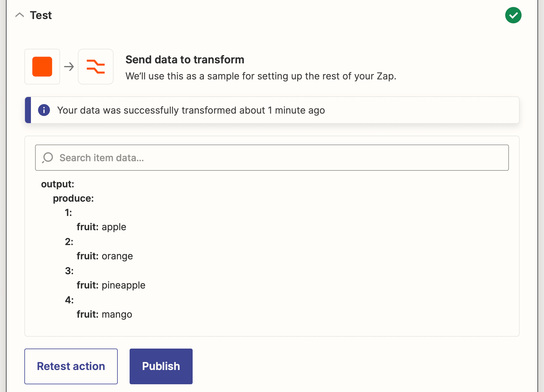
Task: Select the pineapple value under item 3
Action: [x=123, y=285]
